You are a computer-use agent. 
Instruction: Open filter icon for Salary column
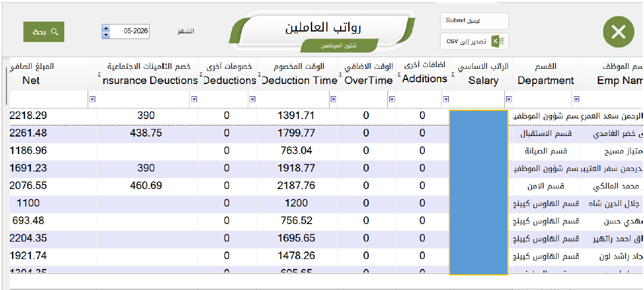pos(509,99)
